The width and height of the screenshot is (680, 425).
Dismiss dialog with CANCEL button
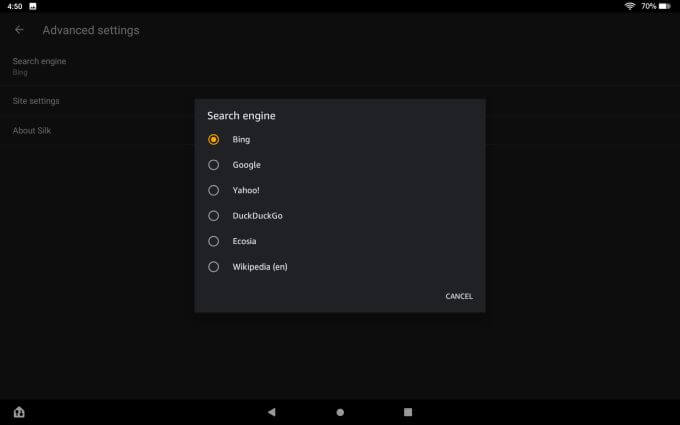459,296
